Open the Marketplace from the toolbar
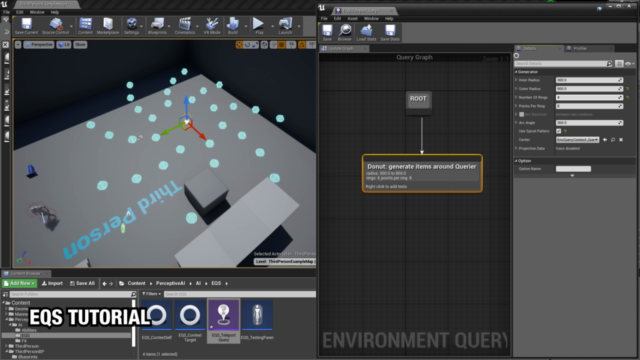The width and height of the screenshot is (640, 360). 108,26
